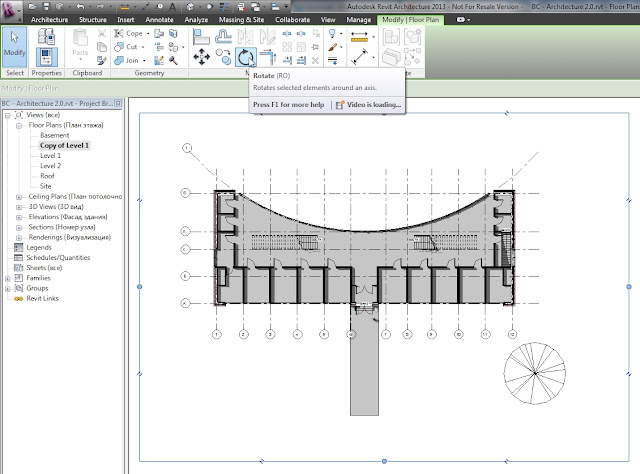Open Customize Quick Access Toolbar dropdown
This screenshot has width=640, height=474.
coord(286,7)
